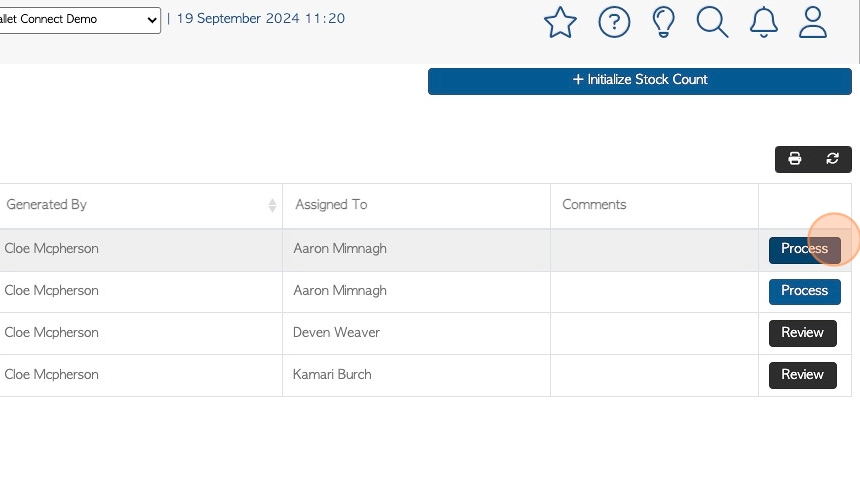Viewport: 860px width, 481px height.
Task: Open favorites via the star icon
Action: (560, 22)
